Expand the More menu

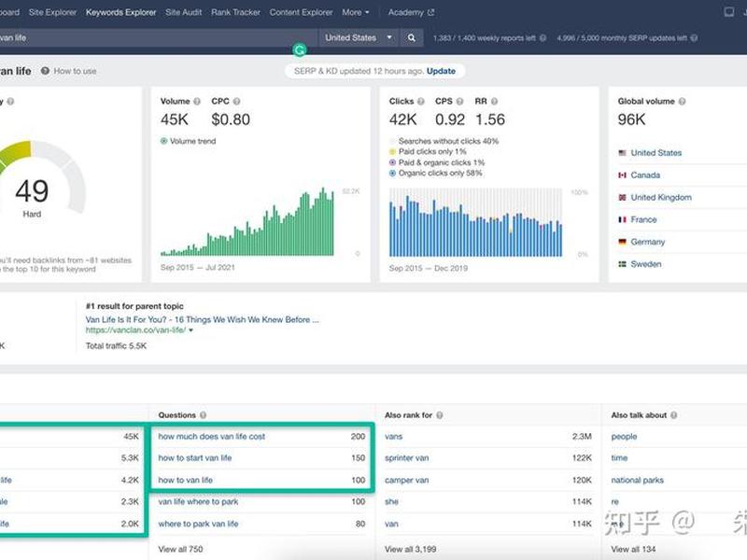point(356,12)
